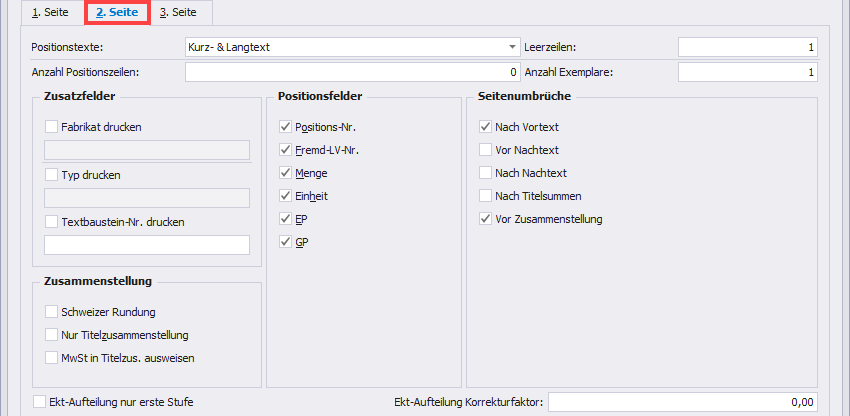The image size is (850, 416).
Task: Uncheck Nach Vortext page break
Action: click(486, 127)
